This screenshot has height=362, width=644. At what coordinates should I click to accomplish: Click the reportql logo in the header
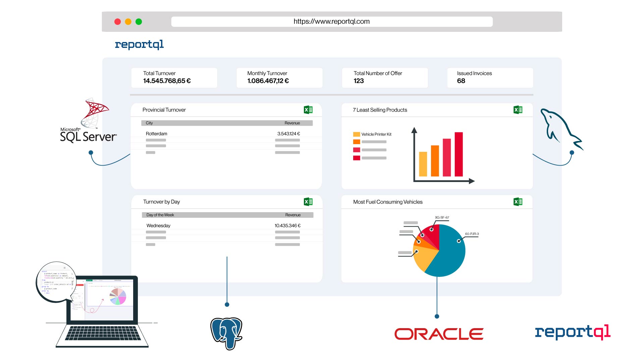(x=140, y=44)
